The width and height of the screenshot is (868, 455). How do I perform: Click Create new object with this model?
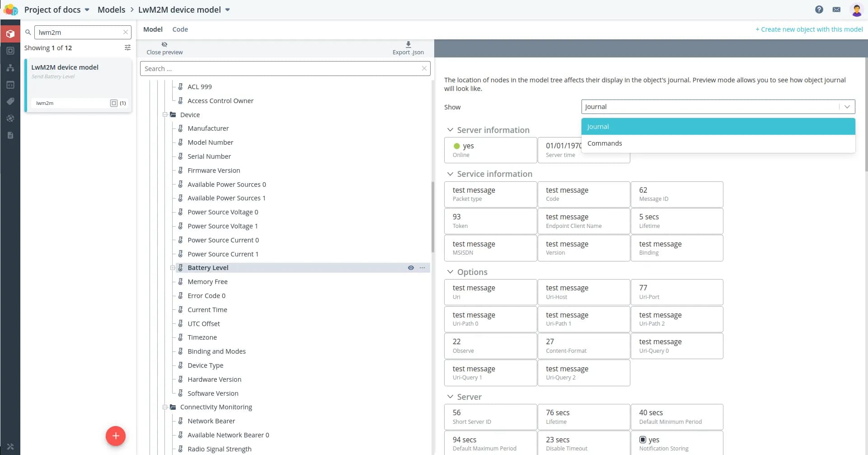pyautogui.click(x=809, y=29)
